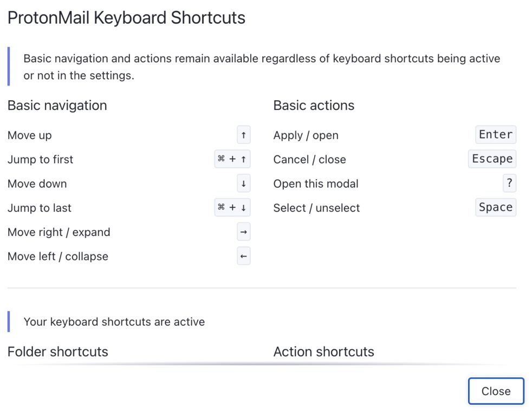
Task: Click the Cmd+Up key badge for Jump to first
Action: pyautogui.click(x=232, y=159)
